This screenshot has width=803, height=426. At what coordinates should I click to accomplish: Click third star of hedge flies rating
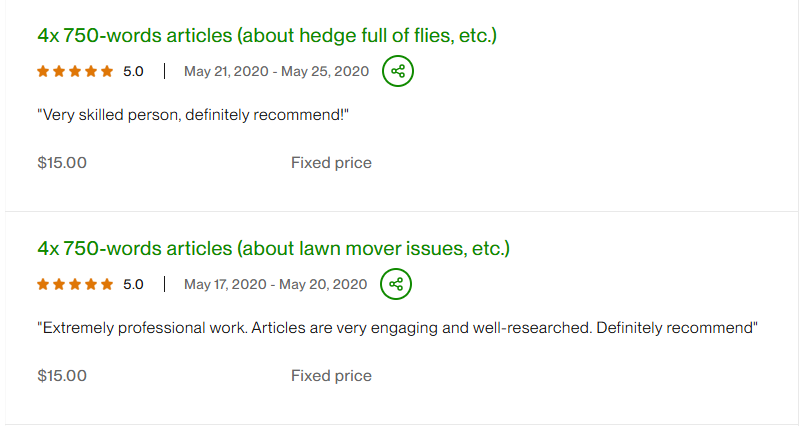click(x=75, y=72)
